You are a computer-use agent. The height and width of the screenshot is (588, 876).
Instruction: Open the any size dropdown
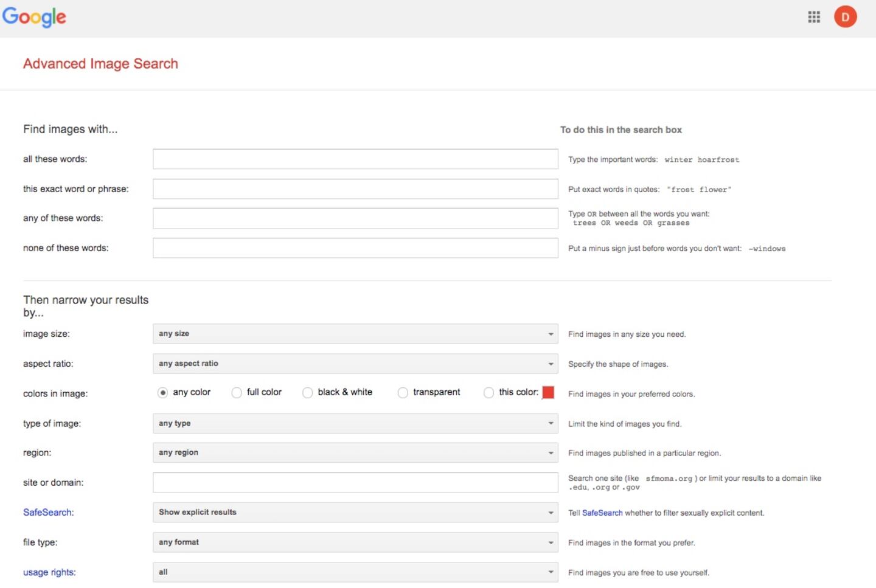click(x=355, y=334)
